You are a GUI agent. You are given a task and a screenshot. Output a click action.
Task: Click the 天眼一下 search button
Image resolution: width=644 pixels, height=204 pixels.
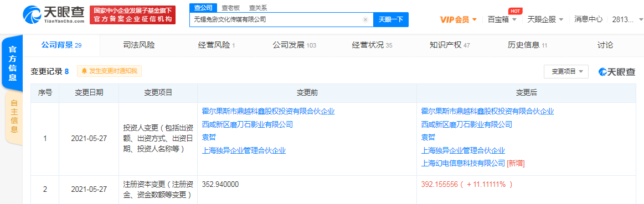[x=390, y=19]
